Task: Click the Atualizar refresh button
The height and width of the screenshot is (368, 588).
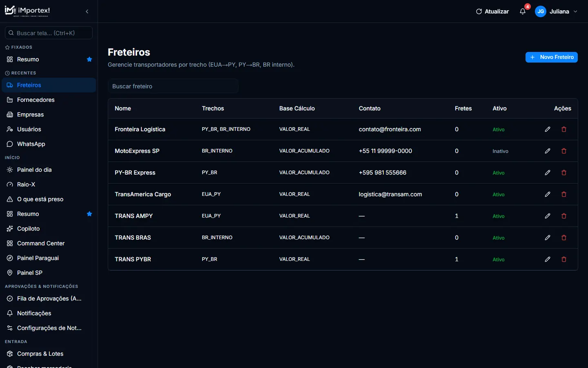Action: [x=492, y=11]
